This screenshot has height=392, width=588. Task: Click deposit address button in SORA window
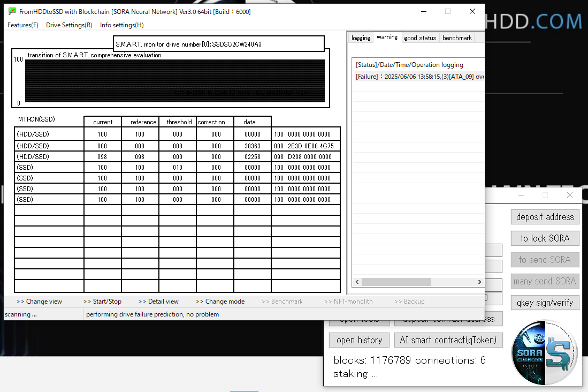pos(545,217)
